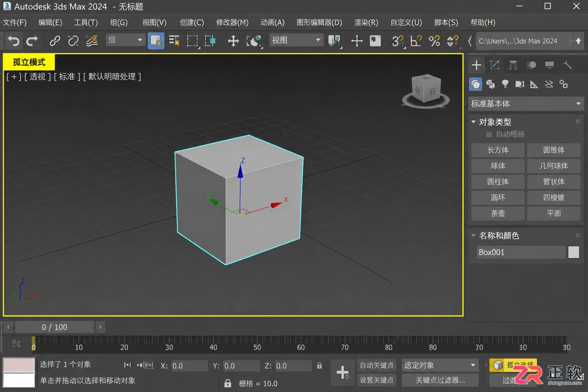Activate the Select Object tool

click(156, 41)
